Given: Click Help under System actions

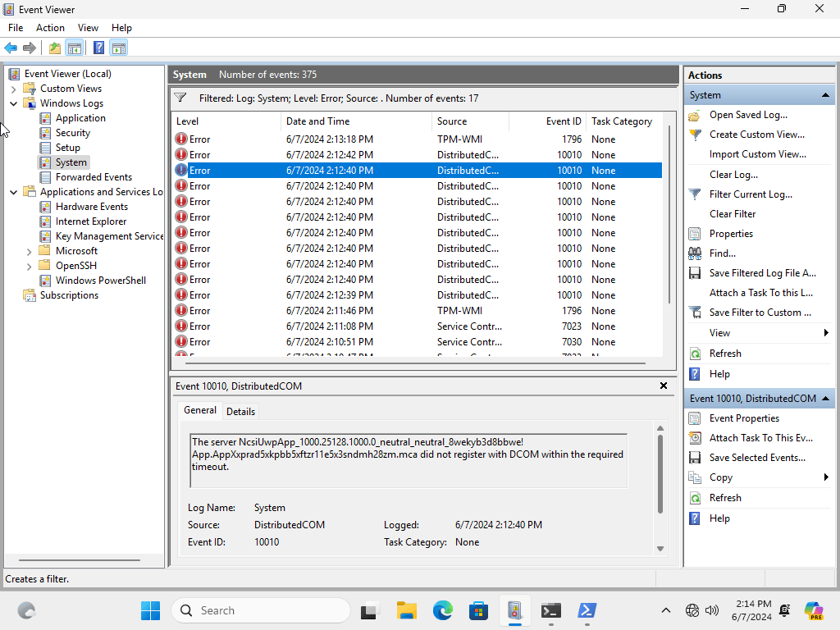Looking at the screenshot, I should point(719,374).
